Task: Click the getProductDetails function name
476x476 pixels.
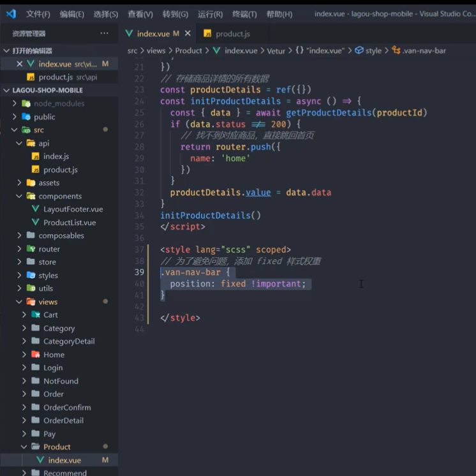Action: pos(329,113)
